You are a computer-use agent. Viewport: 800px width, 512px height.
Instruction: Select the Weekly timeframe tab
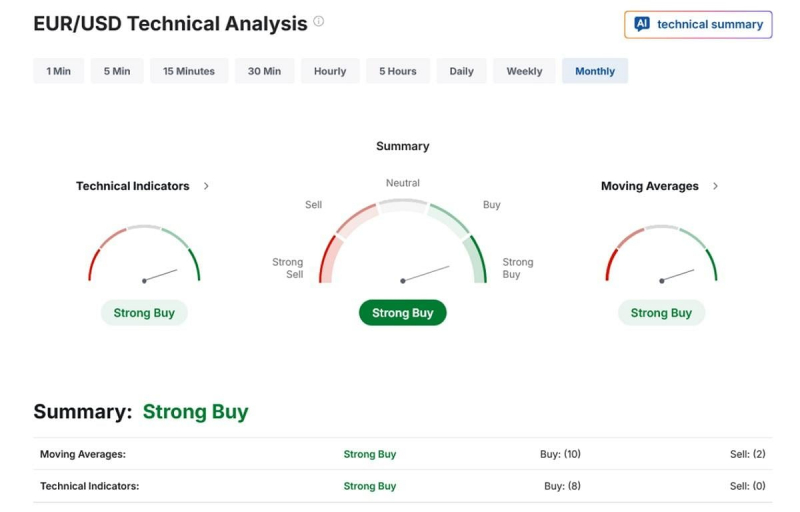[524, 71]
